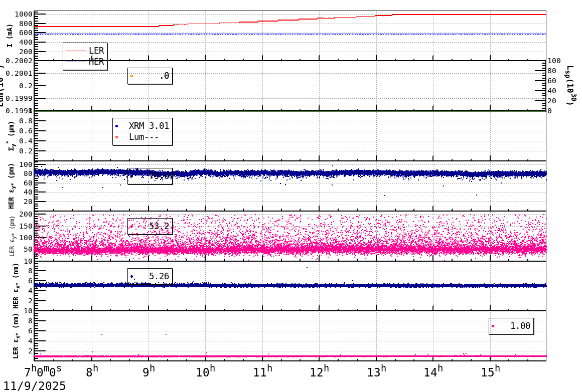Click the 9h tick label on time axis
Screen dimensions: 582x392
(149, 371)
